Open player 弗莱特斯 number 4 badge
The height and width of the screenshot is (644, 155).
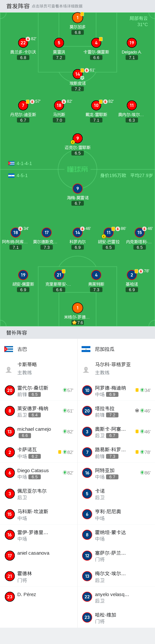[96, 275]
